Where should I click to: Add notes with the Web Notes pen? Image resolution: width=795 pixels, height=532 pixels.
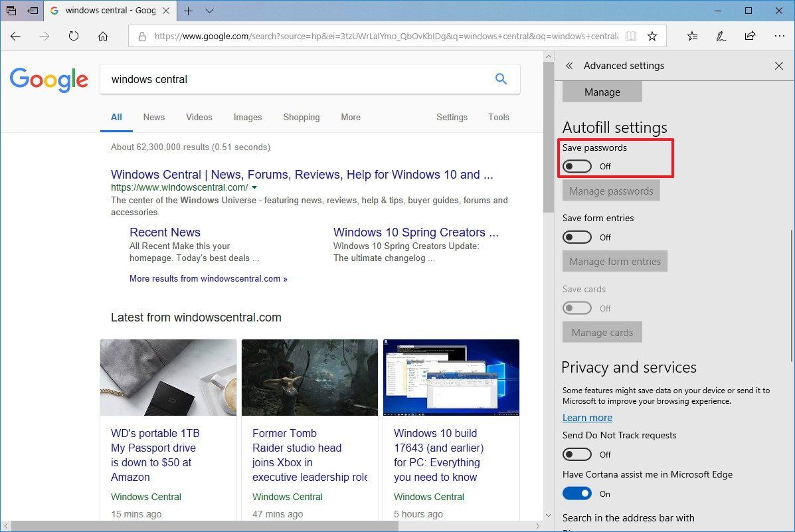click(x=721, y=36)
